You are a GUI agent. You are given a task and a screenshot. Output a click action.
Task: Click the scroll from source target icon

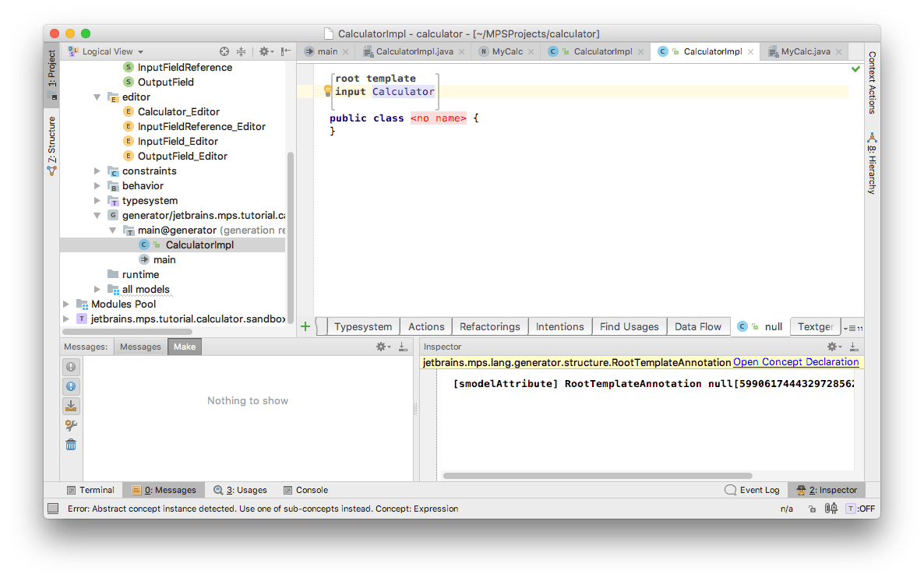(224, 51)
